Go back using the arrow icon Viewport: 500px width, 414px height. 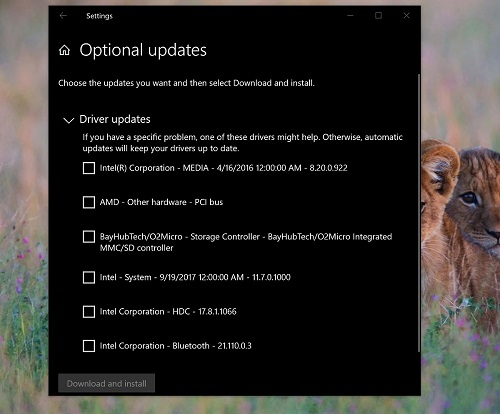[63, 15]
